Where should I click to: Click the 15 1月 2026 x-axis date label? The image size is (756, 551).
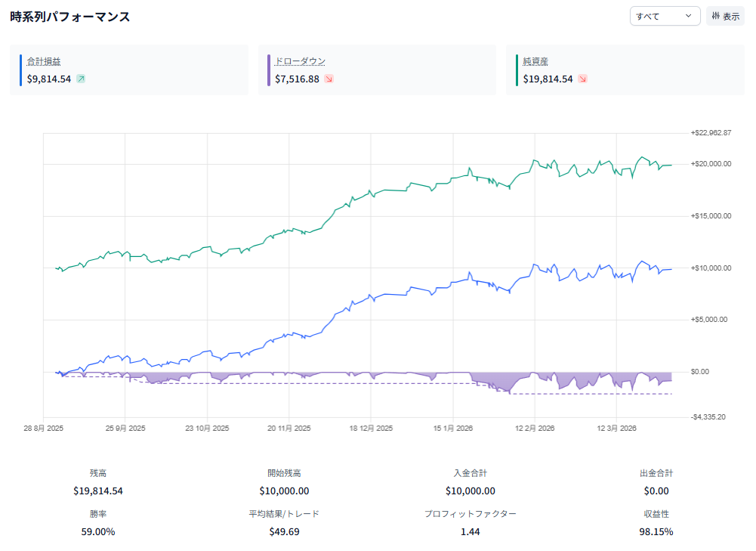[x=452, y=429]
